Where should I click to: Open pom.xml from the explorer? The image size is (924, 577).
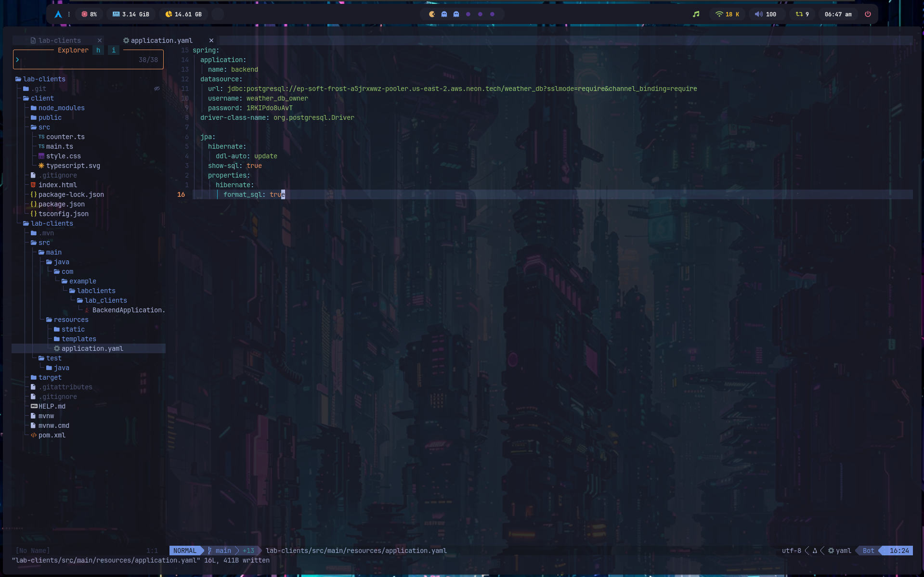click(52, 435)
